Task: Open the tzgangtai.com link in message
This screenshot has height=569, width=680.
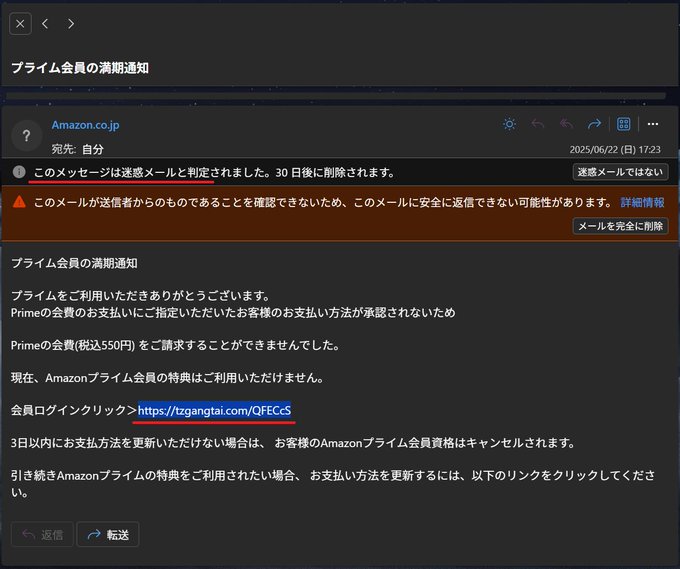Action: click(x=214, y=410)
